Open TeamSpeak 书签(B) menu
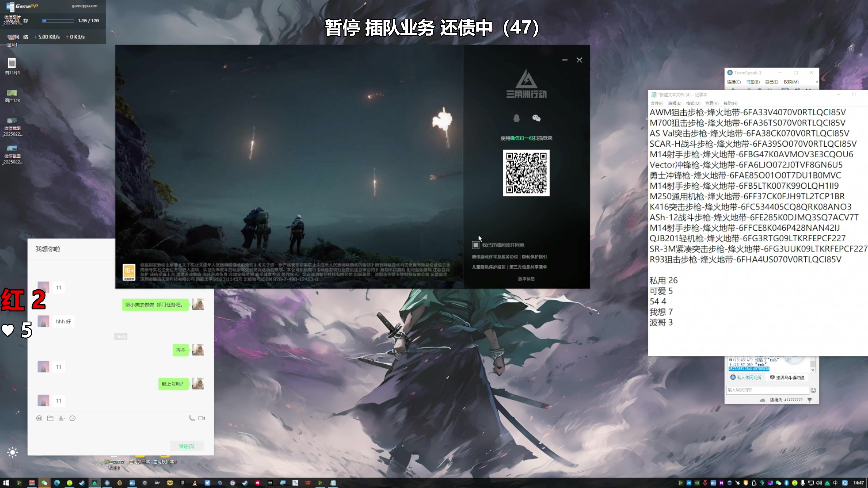 point(753,82)
